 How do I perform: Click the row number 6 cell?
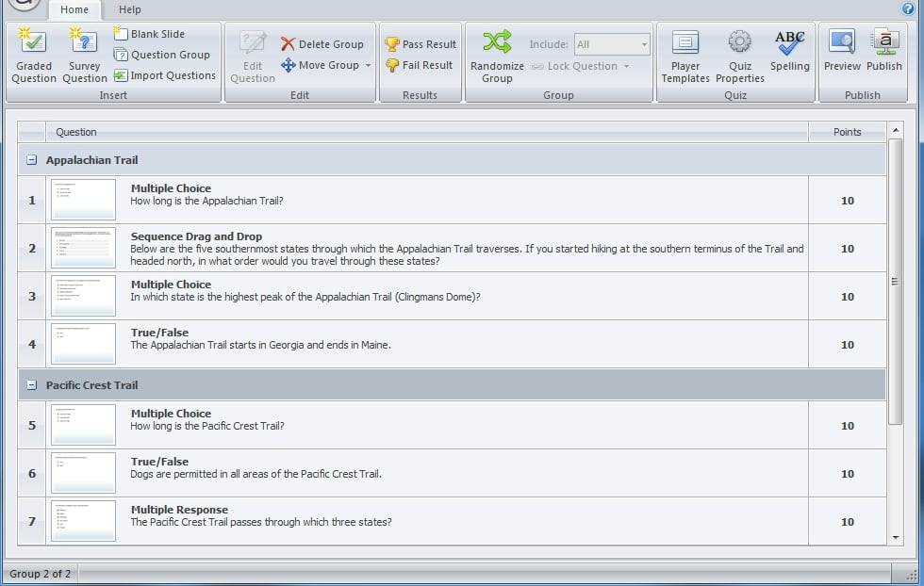pos(32,474)
